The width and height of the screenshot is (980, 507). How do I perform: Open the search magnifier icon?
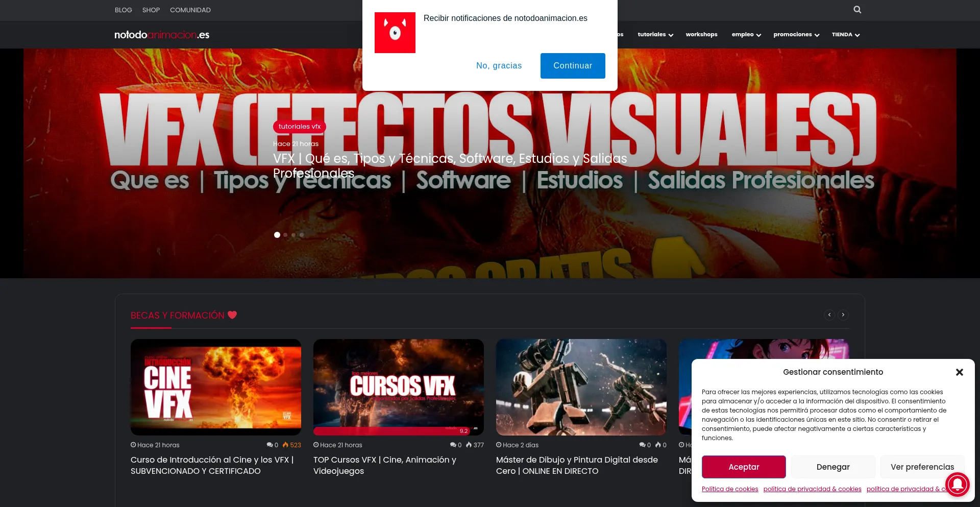857,10
